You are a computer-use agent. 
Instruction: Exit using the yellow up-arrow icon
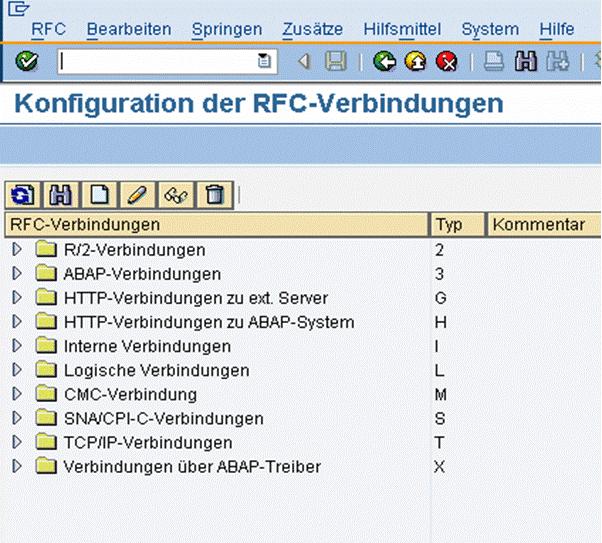point(415,61)
